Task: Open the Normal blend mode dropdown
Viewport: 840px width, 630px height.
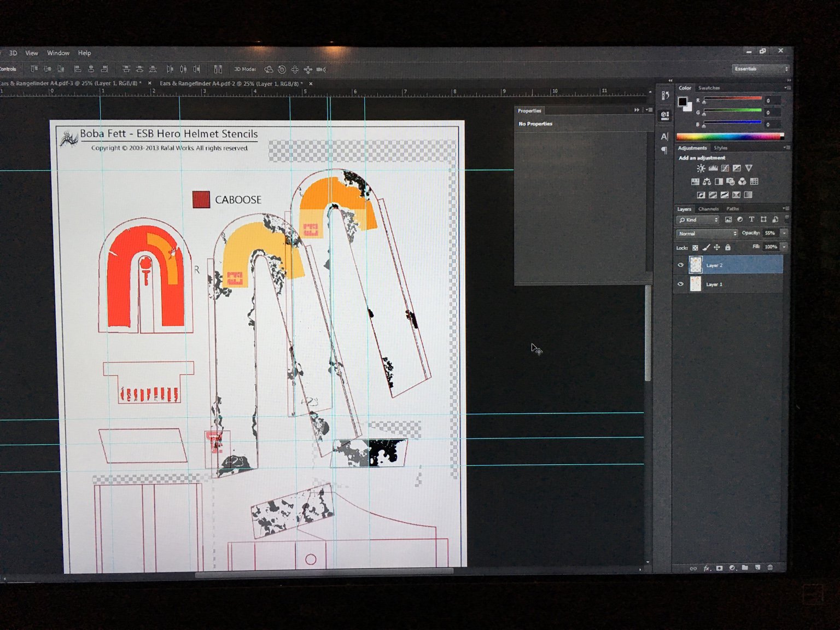Action: pos(707,234)
